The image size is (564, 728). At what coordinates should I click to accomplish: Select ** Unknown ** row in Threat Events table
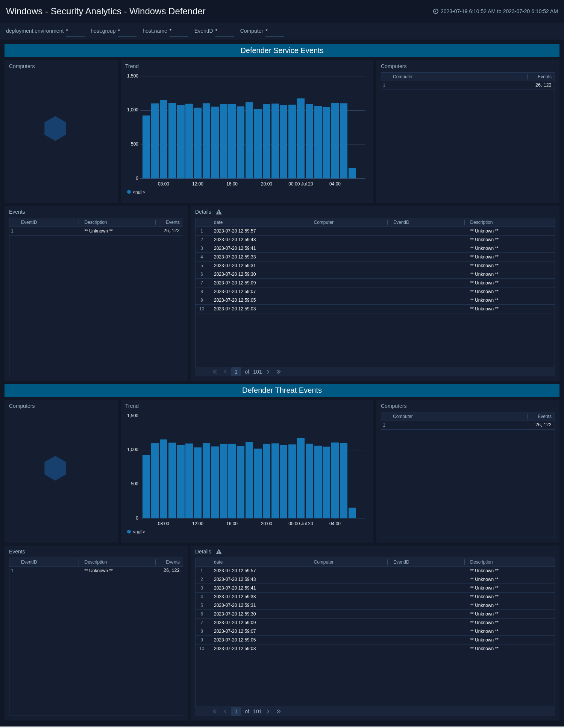coord(96,571)
